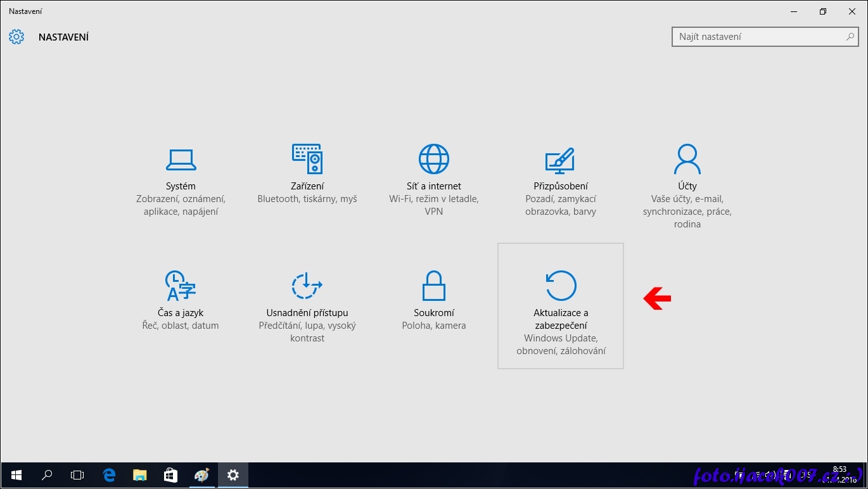Open Task View on the taskbar

(77, 475)
